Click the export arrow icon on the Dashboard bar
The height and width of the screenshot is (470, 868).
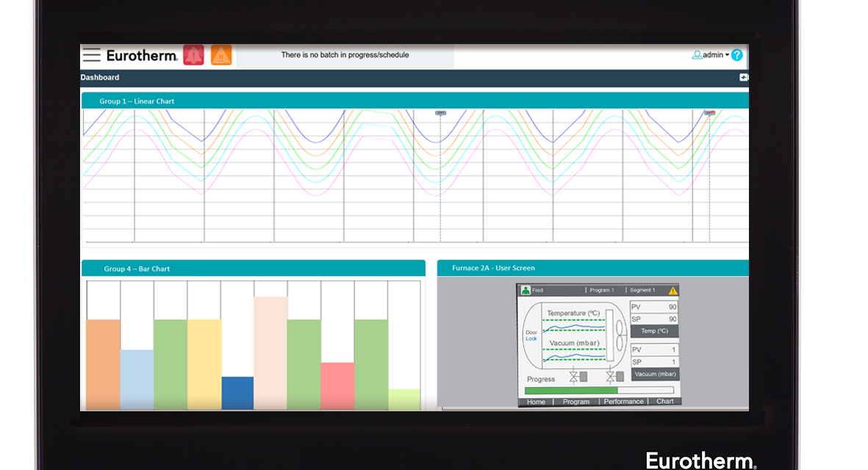tap(744, 77)
